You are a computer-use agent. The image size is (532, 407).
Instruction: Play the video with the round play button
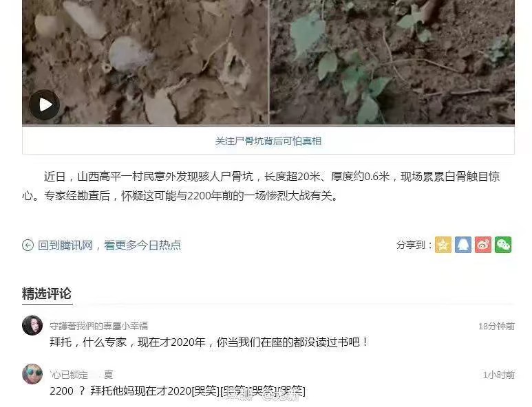[45, 104]
